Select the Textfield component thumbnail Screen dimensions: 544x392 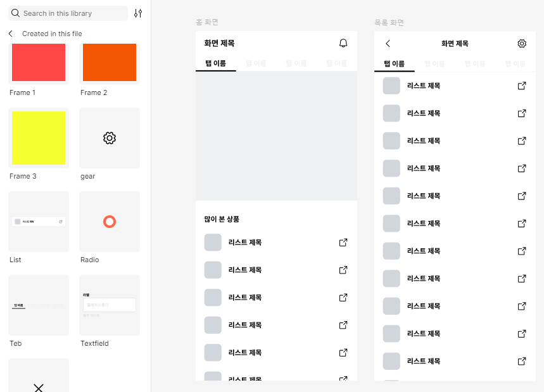click(x=110, y=305)
